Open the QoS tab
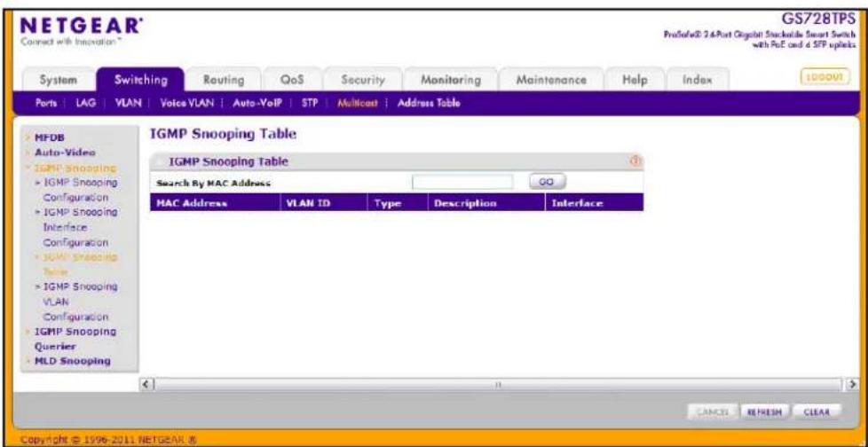Viewport: 868px width, 447px height. point(292,80)
